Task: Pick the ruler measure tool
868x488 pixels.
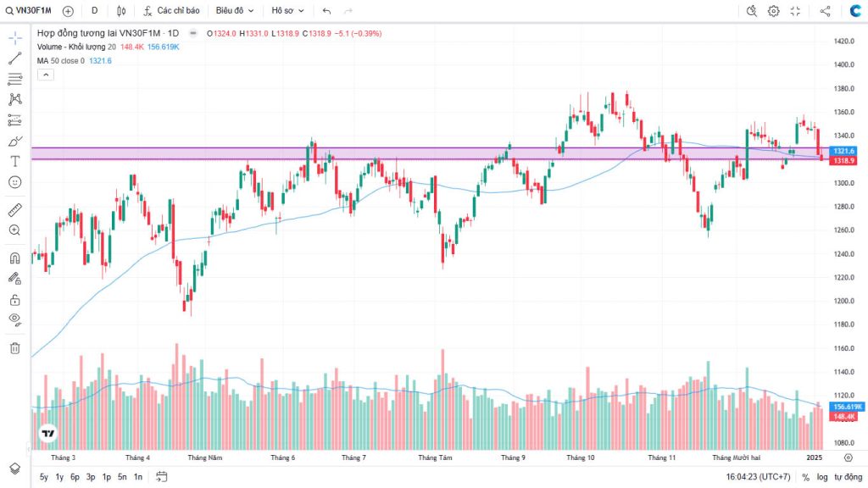Action: [15, 209]
